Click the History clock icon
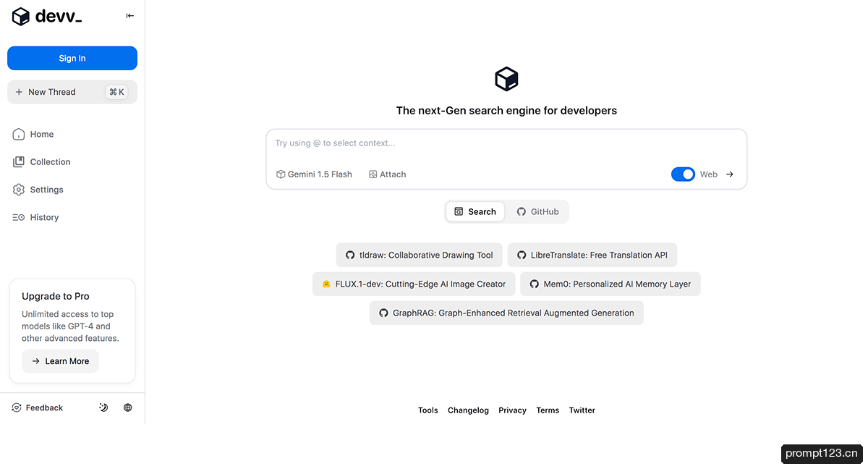 click(19, 217)
